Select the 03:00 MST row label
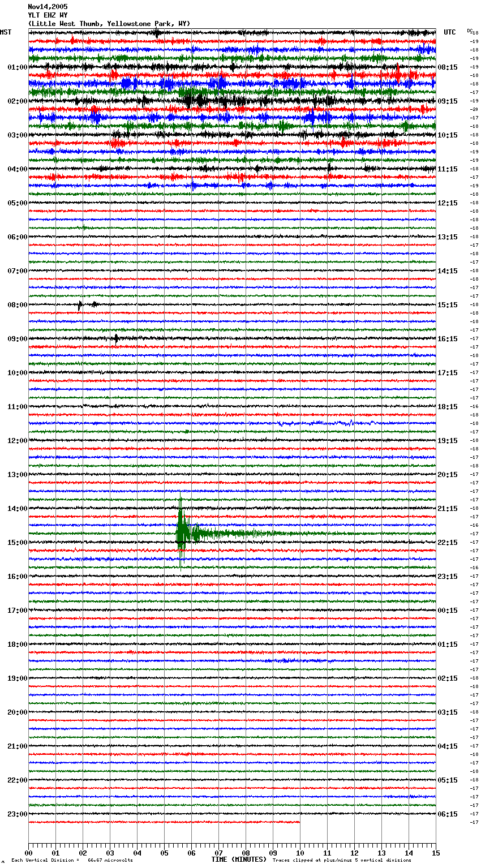481x868 pixels. pos(18,135)
